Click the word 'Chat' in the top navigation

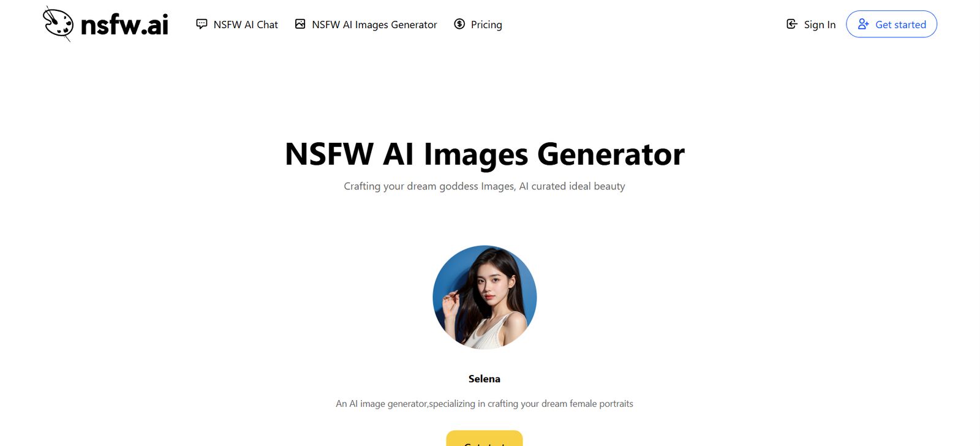pyautogui.click(x=267, y=25)
